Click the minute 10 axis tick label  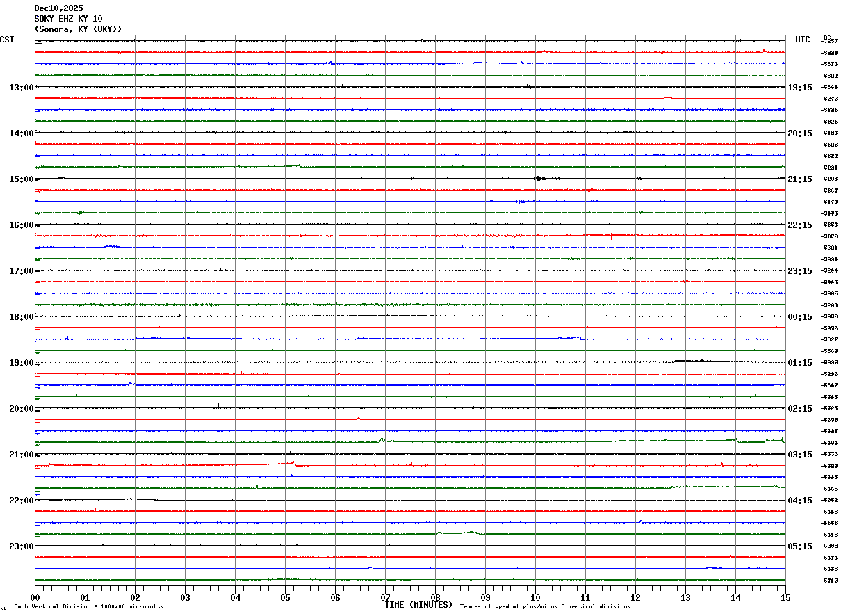[535, 597]
